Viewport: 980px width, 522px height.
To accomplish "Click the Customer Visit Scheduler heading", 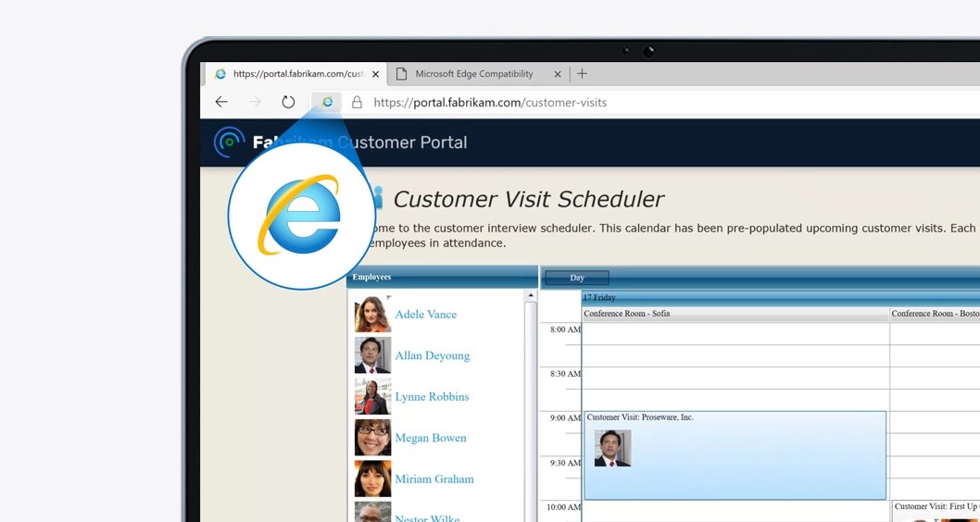I will [528, 199].
